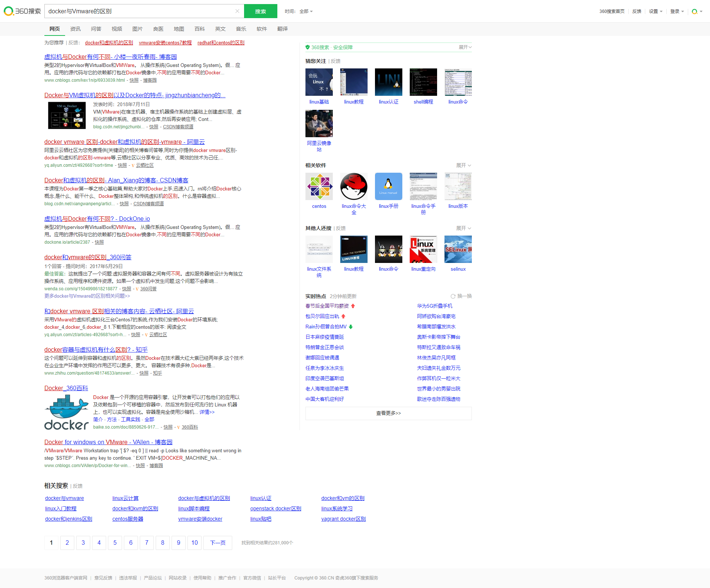Switch to the 视频 tab
Screen dimensions: 710x588
[x=117, y=29]
